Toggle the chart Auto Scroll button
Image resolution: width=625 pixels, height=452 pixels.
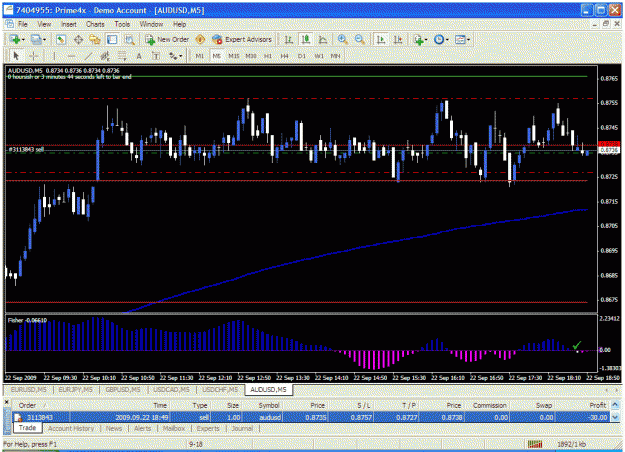click(x=381, y=39)
